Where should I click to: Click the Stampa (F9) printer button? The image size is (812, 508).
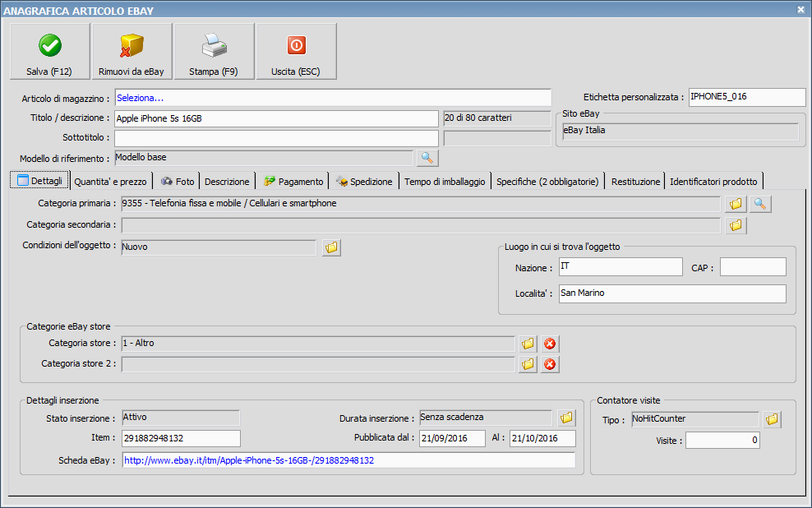(x=214, y=51)
